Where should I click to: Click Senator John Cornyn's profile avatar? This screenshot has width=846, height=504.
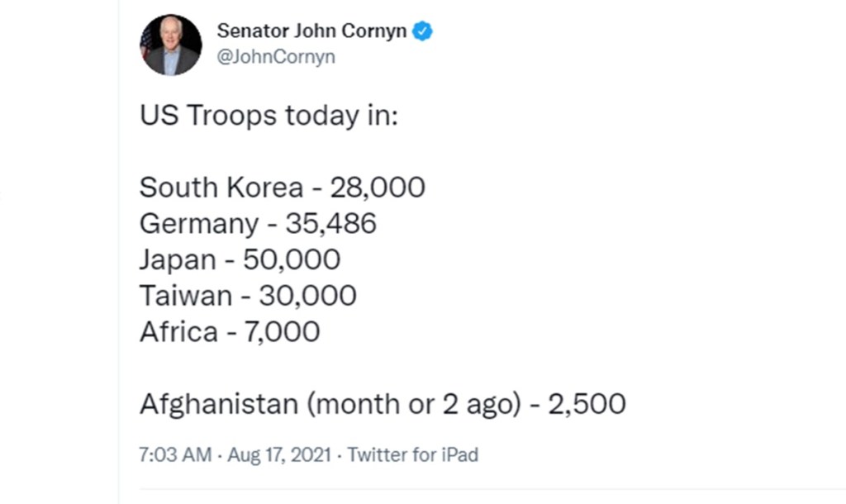171,45
